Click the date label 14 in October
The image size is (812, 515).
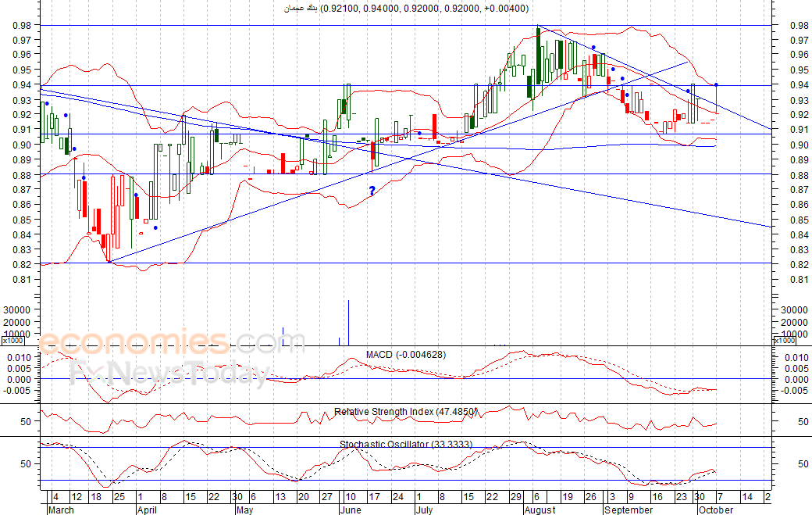tap(747, 497)
